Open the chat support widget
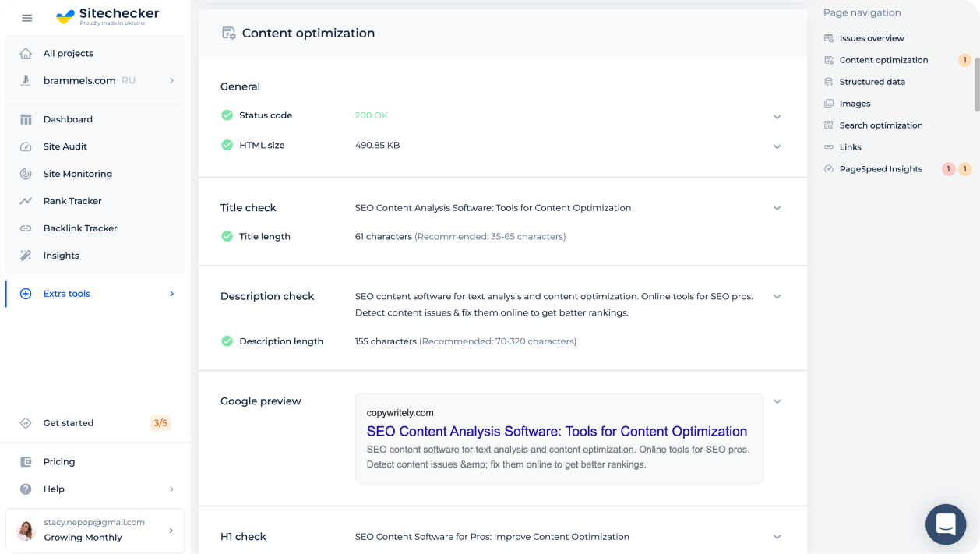 (945, 524)
